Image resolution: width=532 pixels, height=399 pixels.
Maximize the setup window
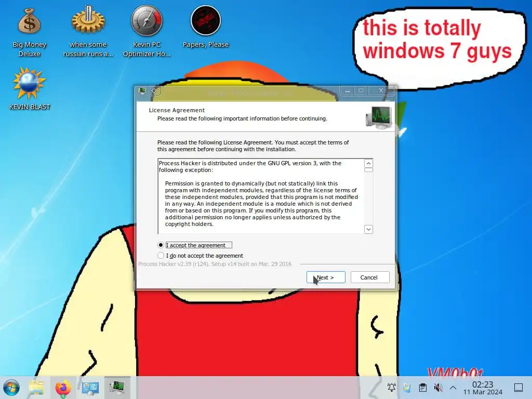tap(361, 90)
